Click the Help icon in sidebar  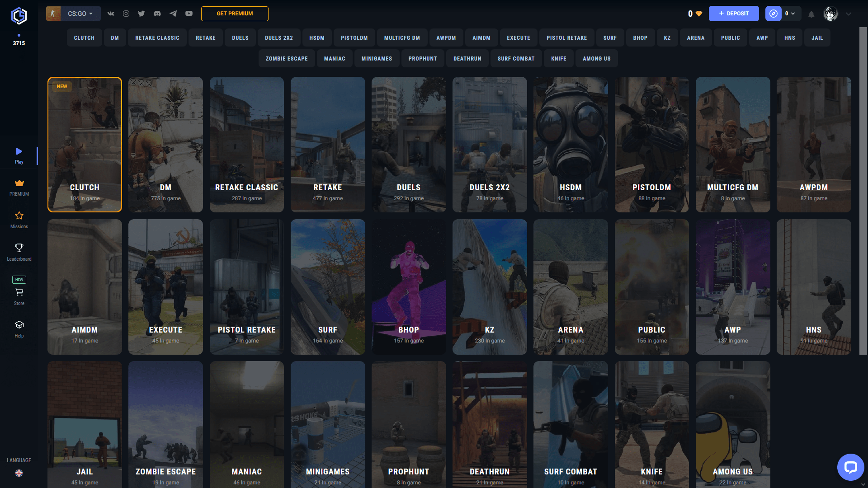(19, 325)
